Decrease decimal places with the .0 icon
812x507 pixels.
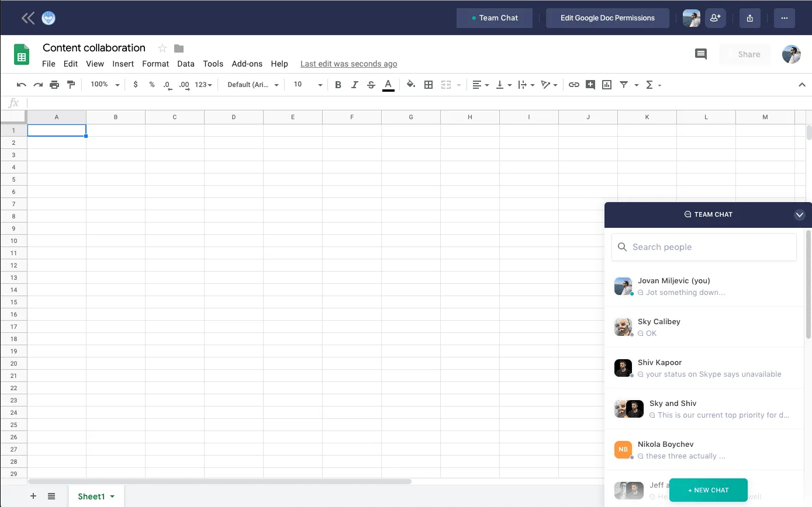pyautogui.click(x=167, y=85)
